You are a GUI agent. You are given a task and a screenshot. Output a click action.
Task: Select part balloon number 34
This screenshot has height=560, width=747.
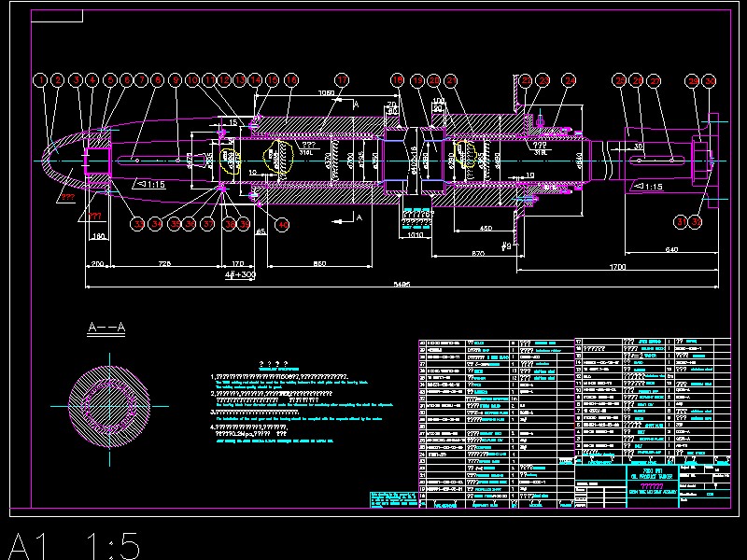pos(155,224)
